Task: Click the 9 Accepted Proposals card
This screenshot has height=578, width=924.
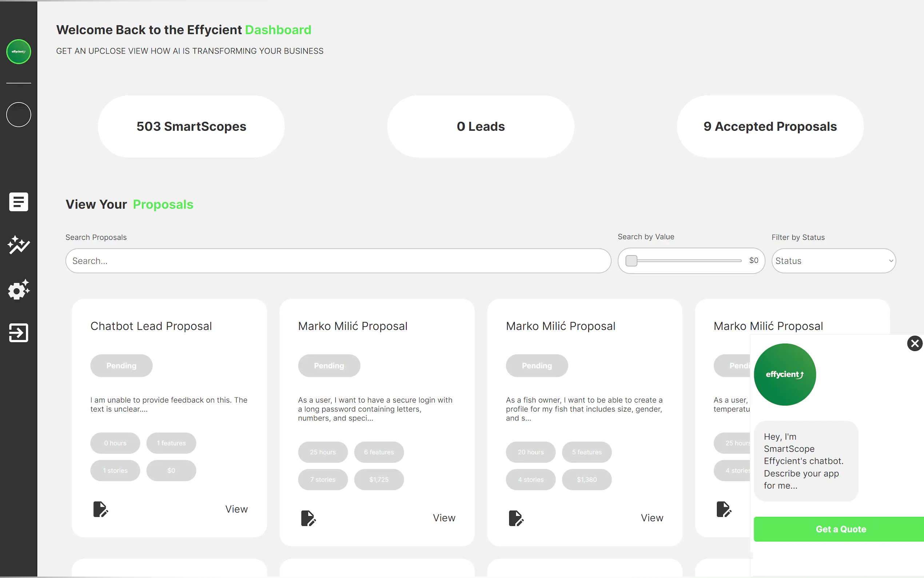Action: coord(770,127)
